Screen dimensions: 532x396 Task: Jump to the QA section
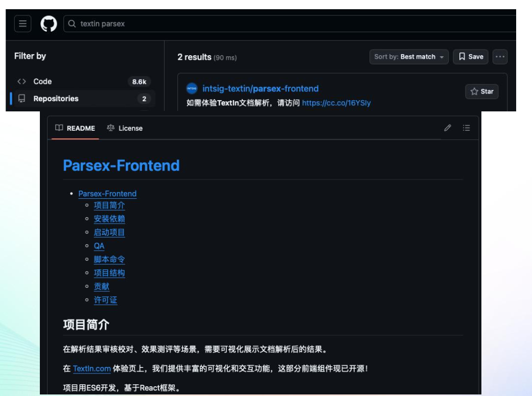click(99, 246)
